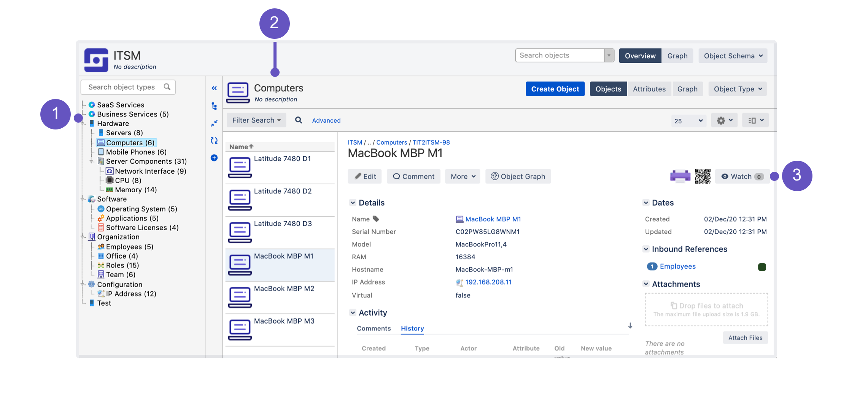Click the magnifier search icon beside Filter Search
The height and width of the screenshot is (409, 868).
(299, 120)
